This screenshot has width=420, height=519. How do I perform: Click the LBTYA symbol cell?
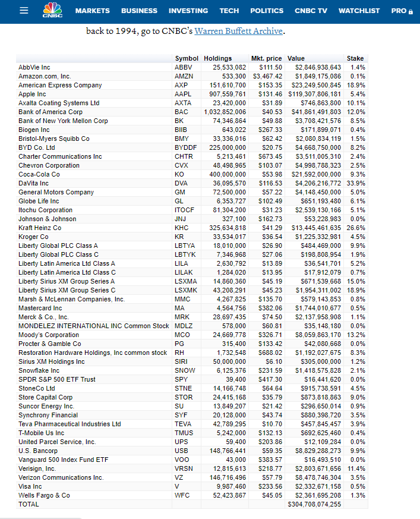(x=185, y=246)
